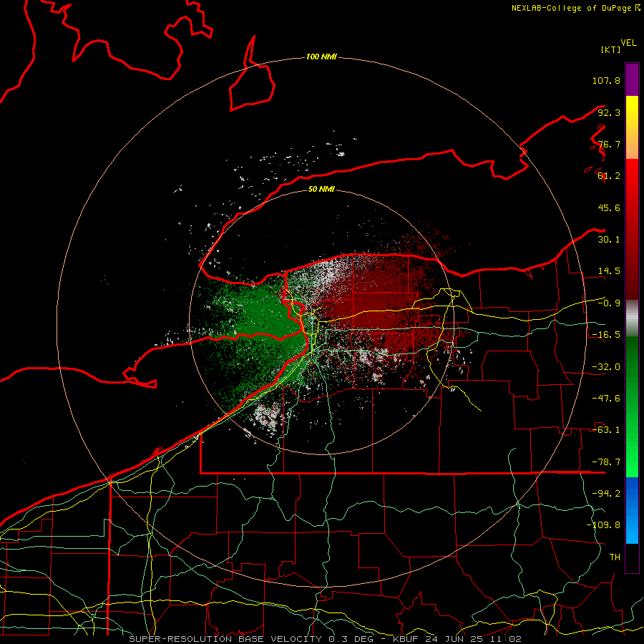Pick the blue segment of the color bar
This screenshot has width=644, height=644.
(632, 510)
